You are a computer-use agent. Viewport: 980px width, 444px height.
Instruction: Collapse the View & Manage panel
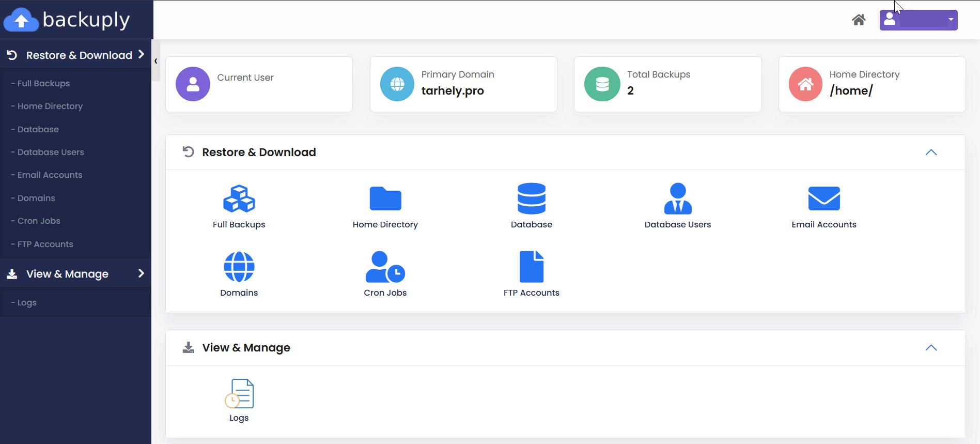(x=931, y=347)
